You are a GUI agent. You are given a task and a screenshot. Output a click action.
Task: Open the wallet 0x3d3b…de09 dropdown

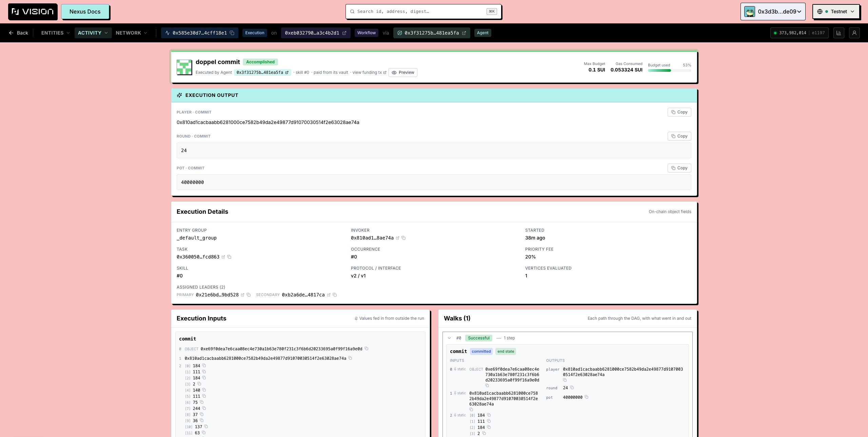click(x=773, y=12)
